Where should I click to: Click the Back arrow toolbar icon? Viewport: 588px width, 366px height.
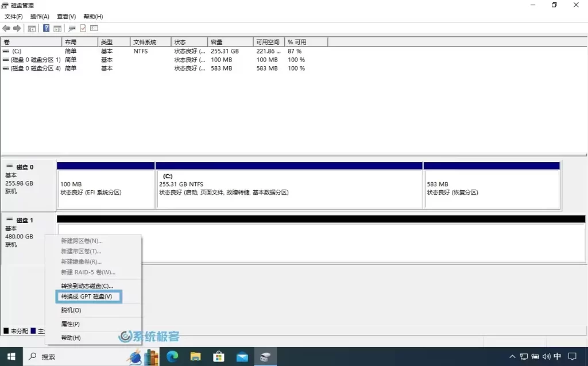tap(6, 28)
